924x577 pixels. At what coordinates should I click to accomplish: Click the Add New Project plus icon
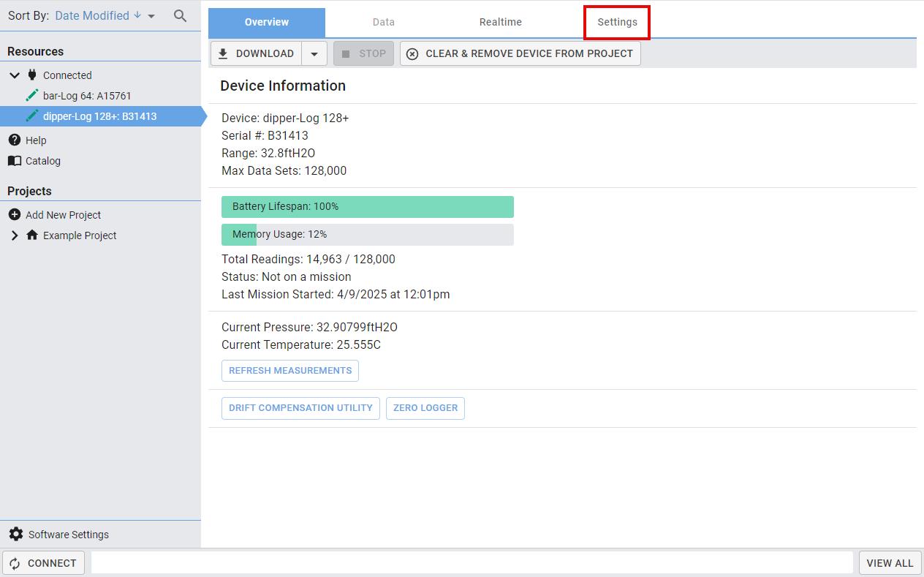pos(15,214)
